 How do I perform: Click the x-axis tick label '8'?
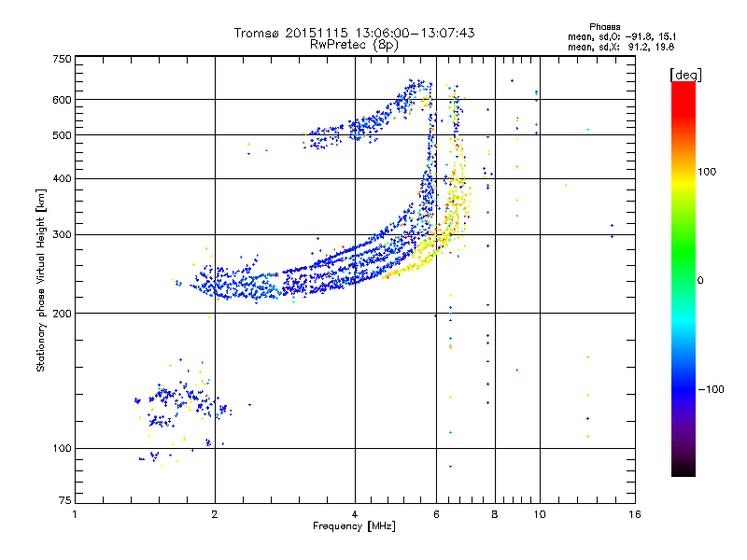click(x=495, y=514)
